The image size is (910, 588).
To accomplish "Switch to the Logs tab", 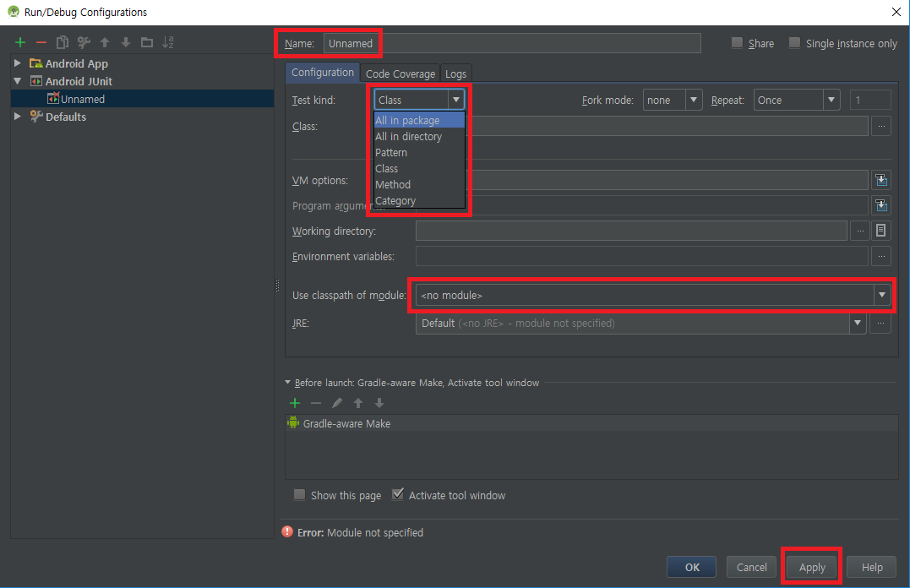I will pyautogui.click(x=455, y=73).
